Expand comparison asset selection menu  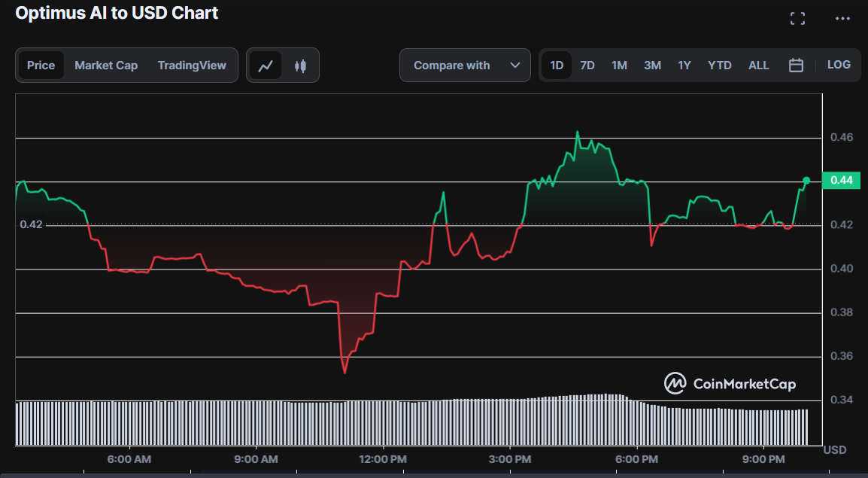[x=465, y=65]
